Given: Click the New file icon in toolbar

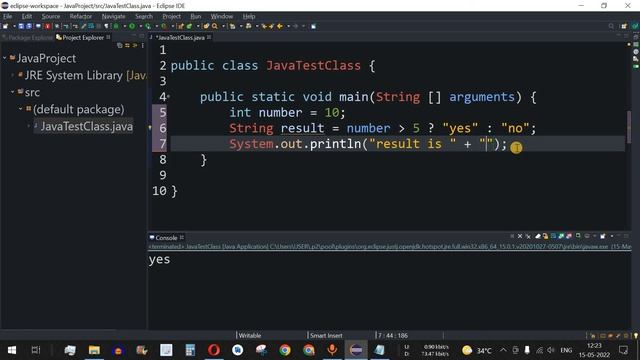Looking at the screenshot, I should 5,26.
